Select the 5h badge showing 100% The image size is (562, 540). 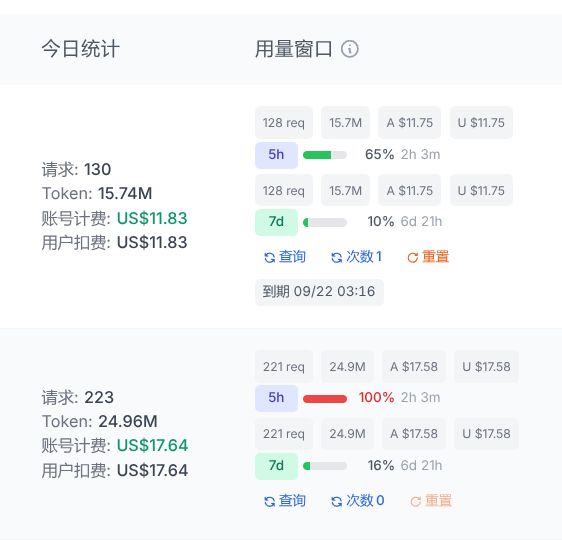[x=276, y=398]
